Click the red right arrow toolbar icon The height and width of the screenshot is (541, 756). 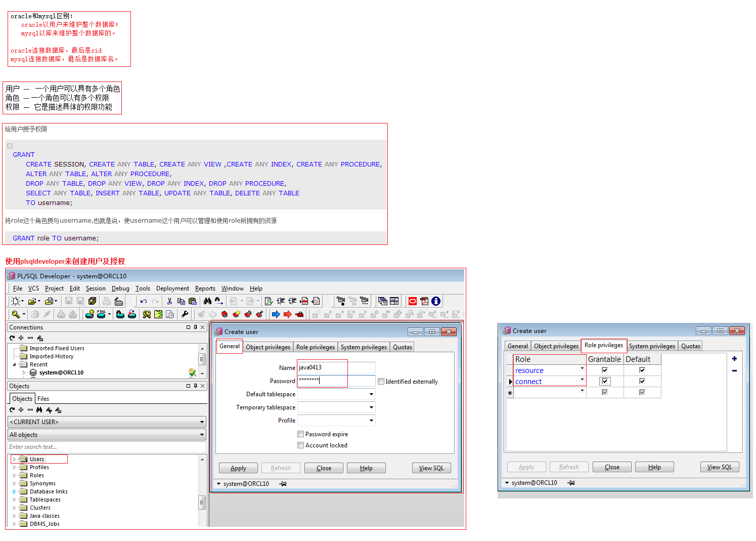click(x=288, y=314)
